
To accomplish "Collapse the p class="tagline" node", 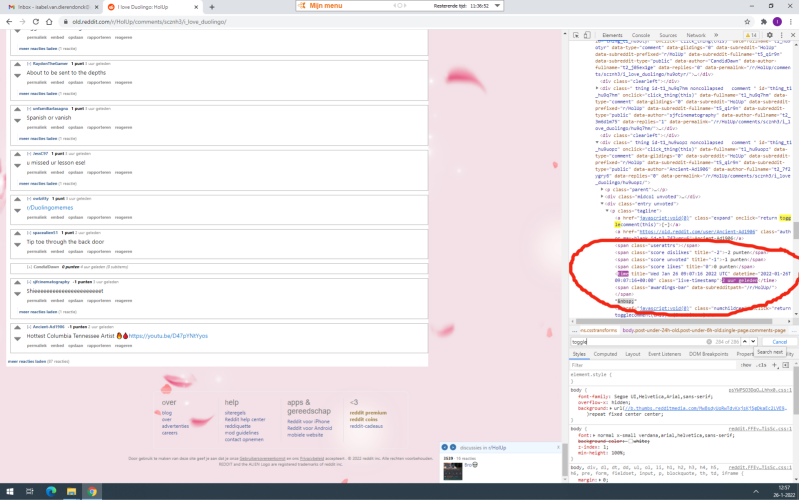I will pyautogui.click(x=607, y=211).
